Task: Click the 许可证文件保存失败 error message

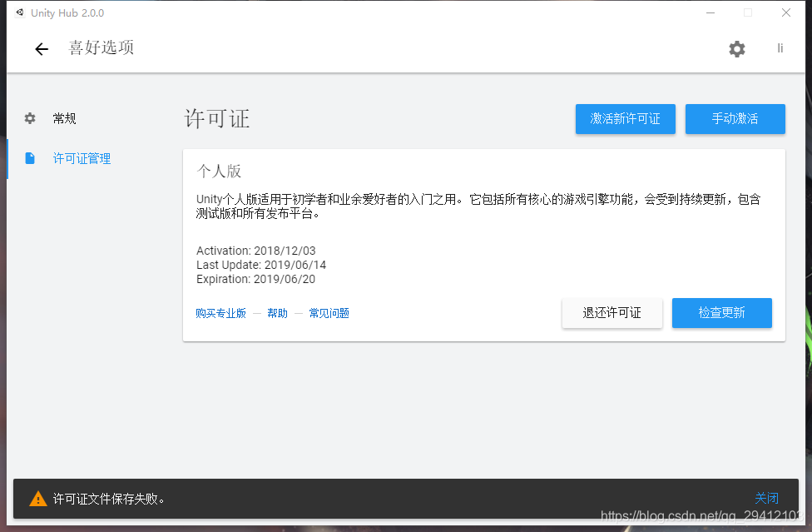Action: [x=108, y=499]
